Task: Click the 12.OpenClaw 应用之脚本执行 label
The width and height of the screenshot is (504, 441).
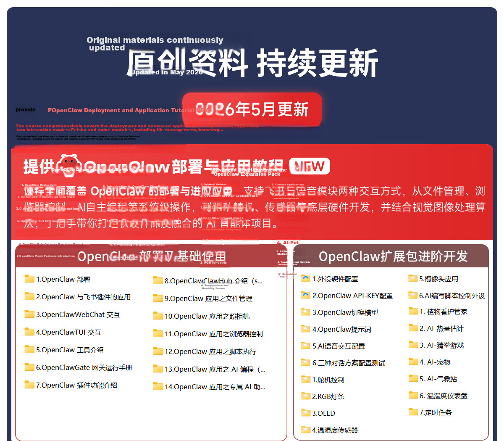Action: point(210,351)
